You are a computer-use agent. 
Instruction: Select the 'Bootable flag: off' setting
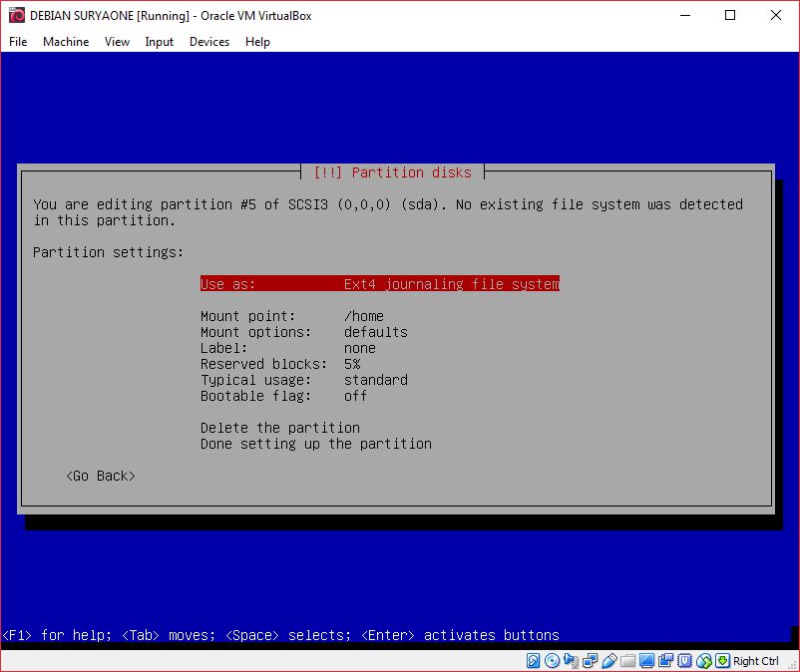[x=283, y=396]
